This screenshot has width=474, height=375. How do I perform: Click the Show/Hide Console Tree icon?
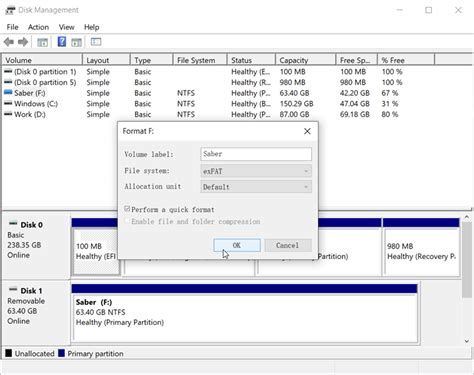(42, 42)
